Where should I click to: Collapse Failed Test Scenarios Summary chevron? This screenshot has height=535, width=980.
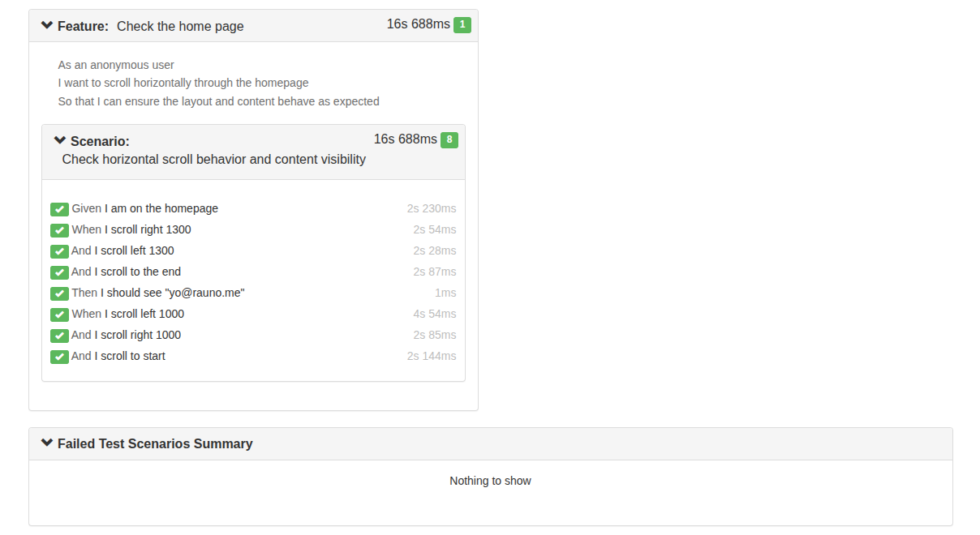pyautogui.click(x=47, y=443)
